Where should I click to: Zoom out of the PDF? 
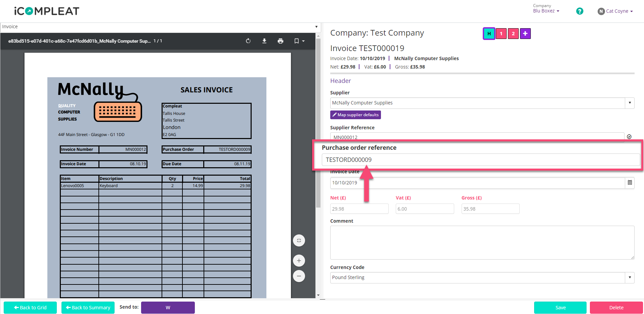pyautogui.click(x=299, y=276)
